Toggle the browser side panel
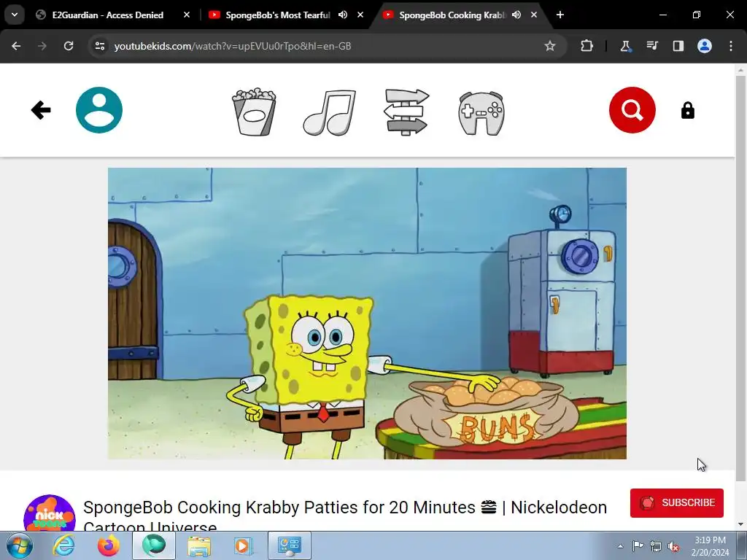The width and height of the screenshot is (747, 560). pos(678,46)
